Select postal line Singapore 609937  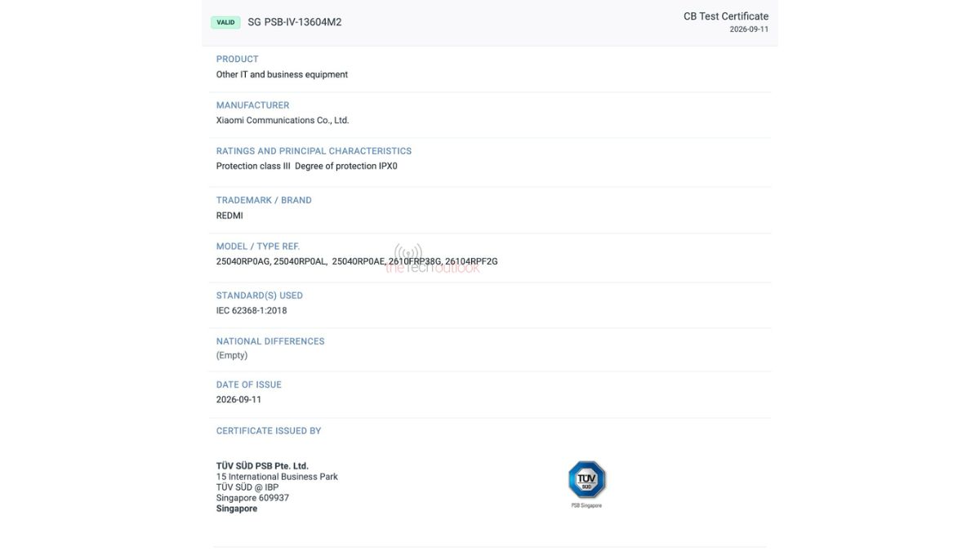252,498
